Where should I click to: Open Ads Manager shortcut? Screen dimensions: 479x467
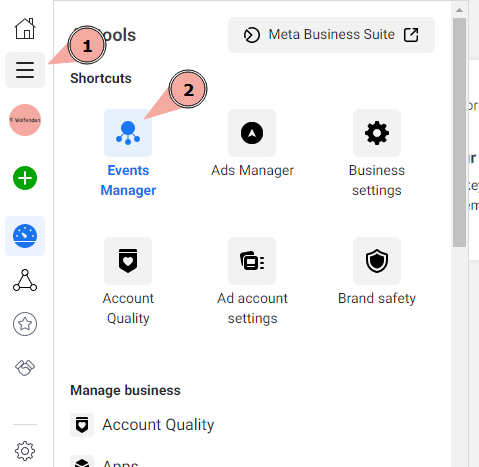(x=252, y=143)
